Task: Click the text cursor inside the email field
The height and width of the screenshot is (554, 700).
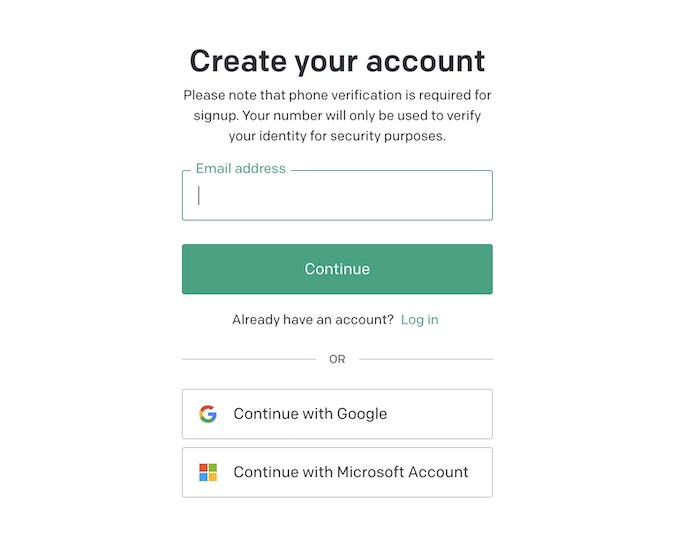Action: [x=199, y=196]
